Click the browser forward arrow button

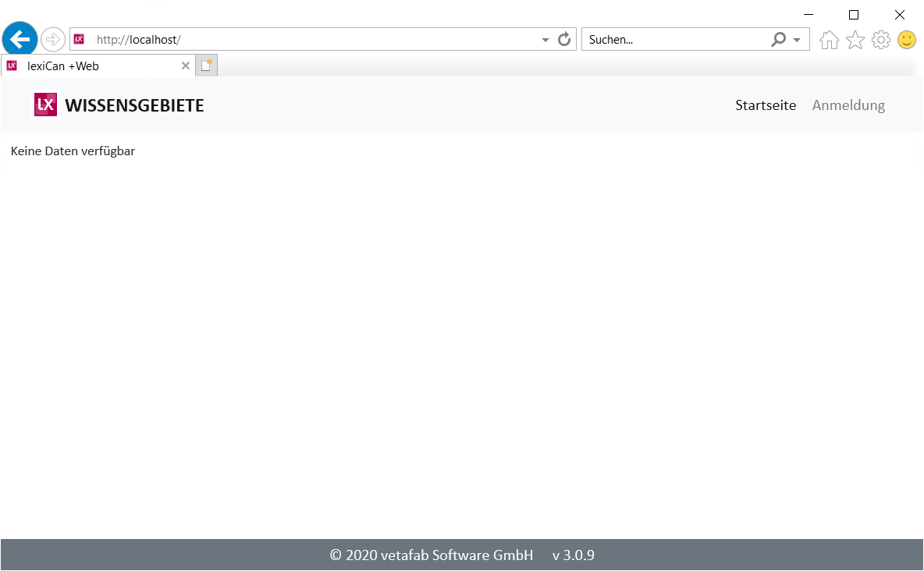tap(53, 39)
